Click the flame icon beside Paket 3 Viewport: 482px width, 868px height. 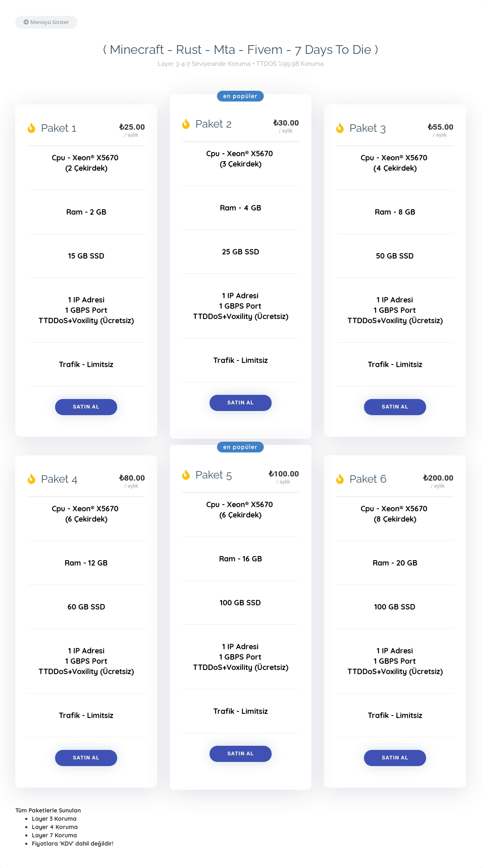340,128
